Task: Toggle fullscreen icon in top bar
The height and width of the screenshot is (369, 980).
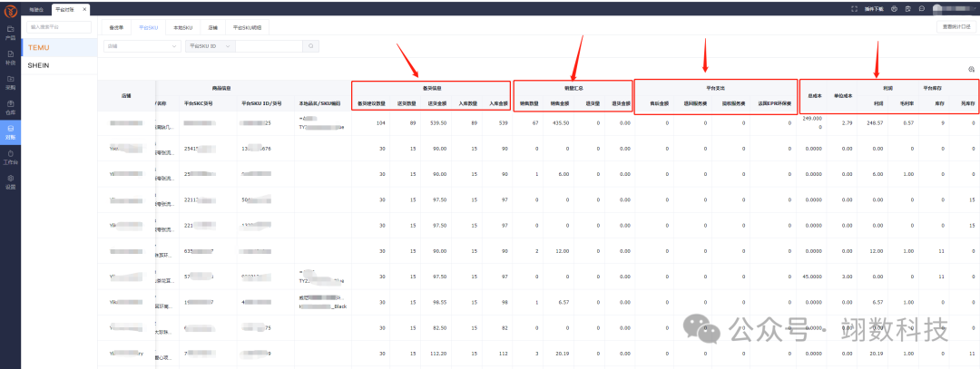Action: (x=855, y=9)
